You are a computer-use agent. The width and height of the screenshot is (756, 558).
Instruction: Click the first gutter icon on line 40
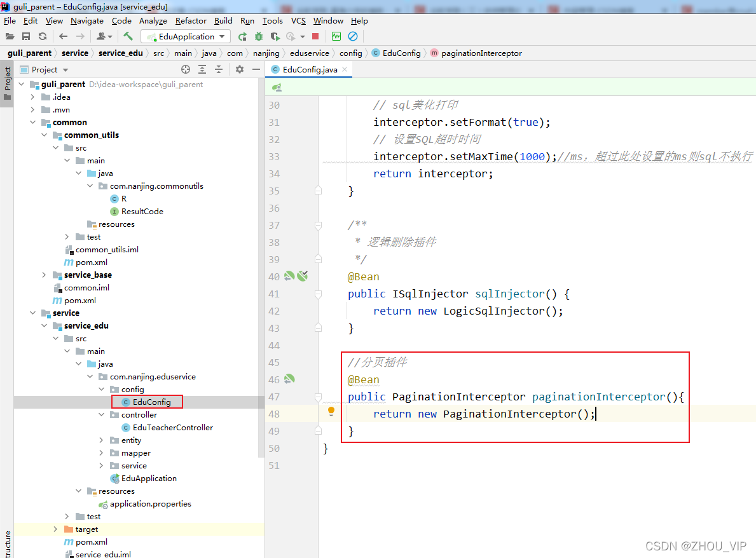[x=289, y=276]
